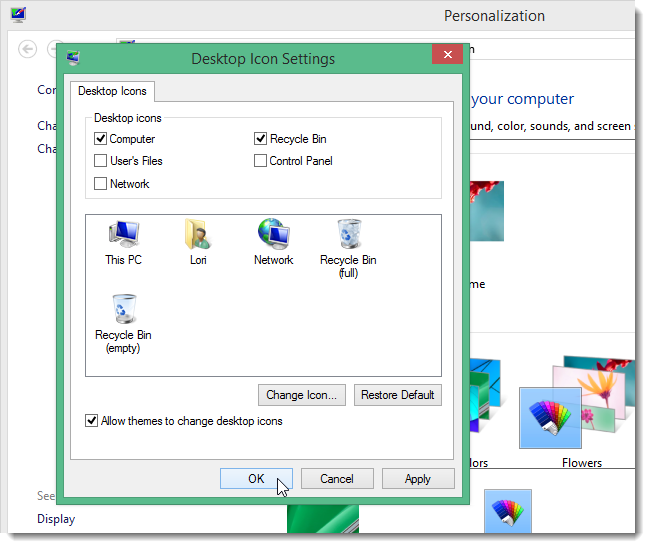Click the Restore Default button
This screenshot has height=548, width=650.
coord(398,395)
